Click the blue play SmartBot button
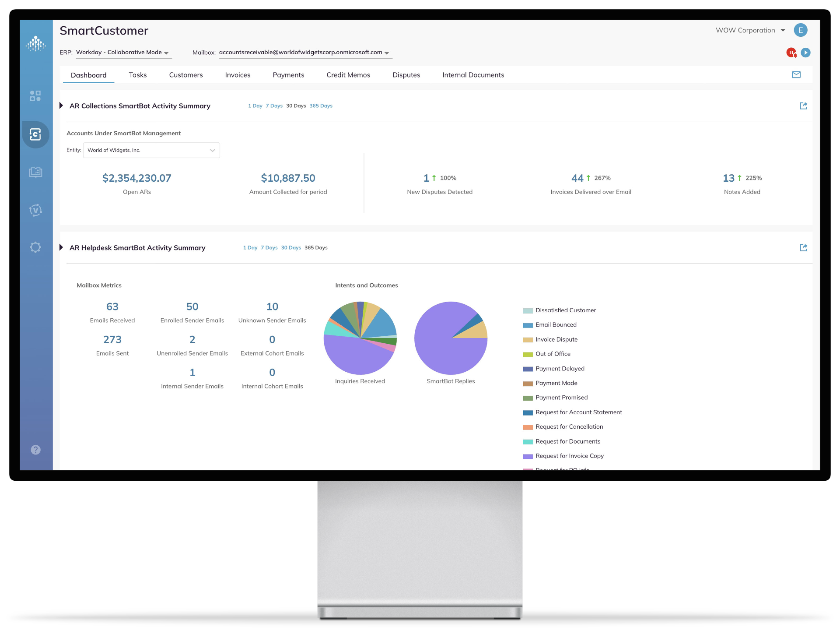 point(805,53)
